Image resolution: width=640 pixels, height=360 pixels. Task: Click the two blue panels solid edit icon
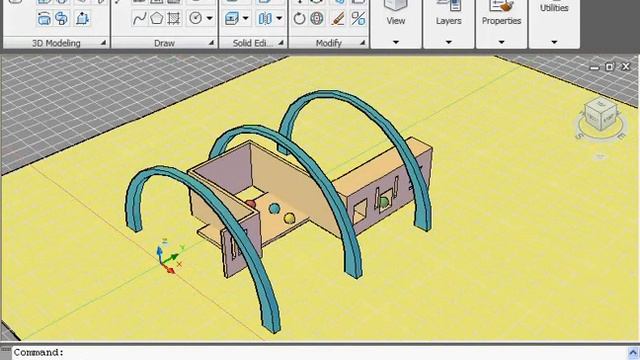tap(265, 18)
